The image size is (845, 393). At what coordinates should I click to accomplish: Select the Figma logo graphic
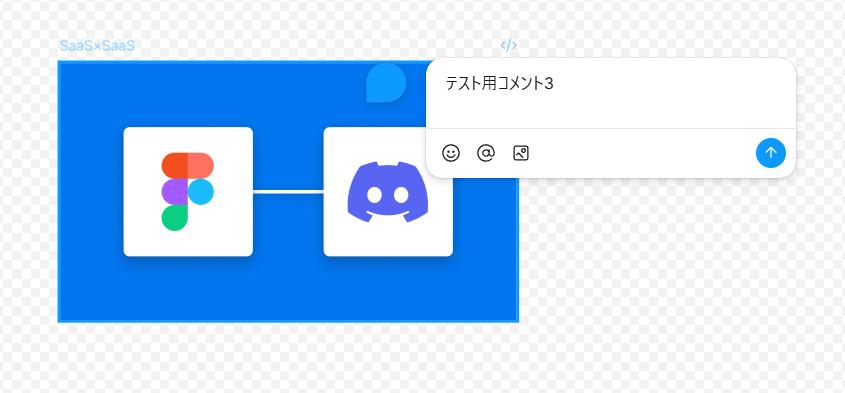coord(188,192)
